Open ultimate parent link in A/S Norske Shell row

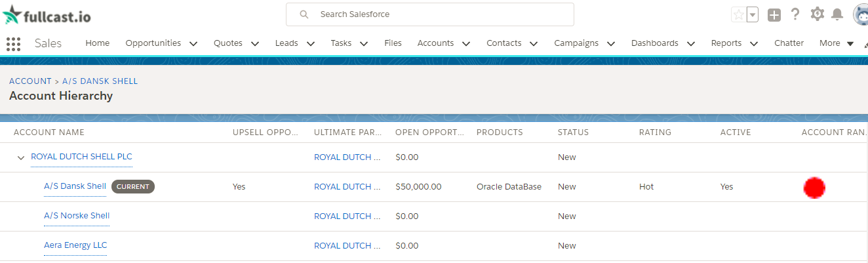coord(347,216)
